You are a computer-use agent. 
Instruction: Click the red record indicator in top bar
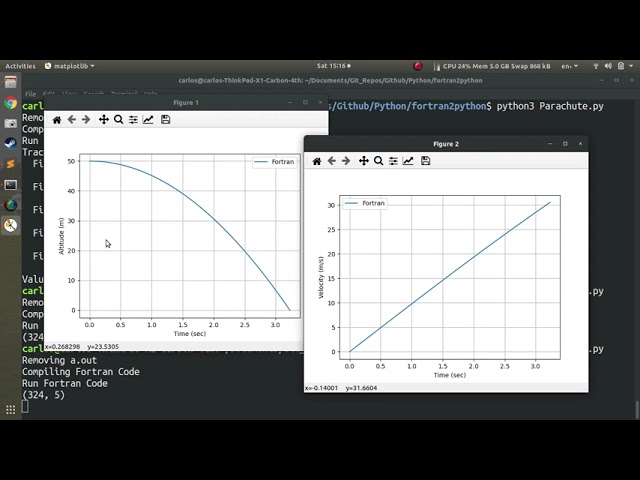[418, 66]
